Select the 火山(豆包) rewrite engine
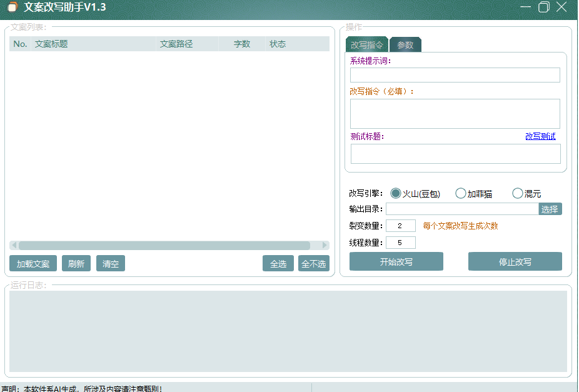The image size is (579, 392). (x=396, y=193)
